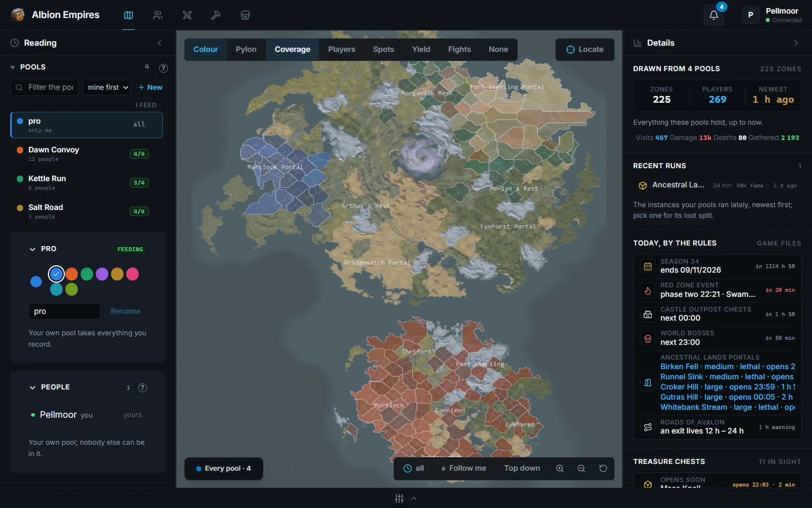The image size is (812, 508).
Task: Focus the Filter the pools search field
Action: point(45,87)
